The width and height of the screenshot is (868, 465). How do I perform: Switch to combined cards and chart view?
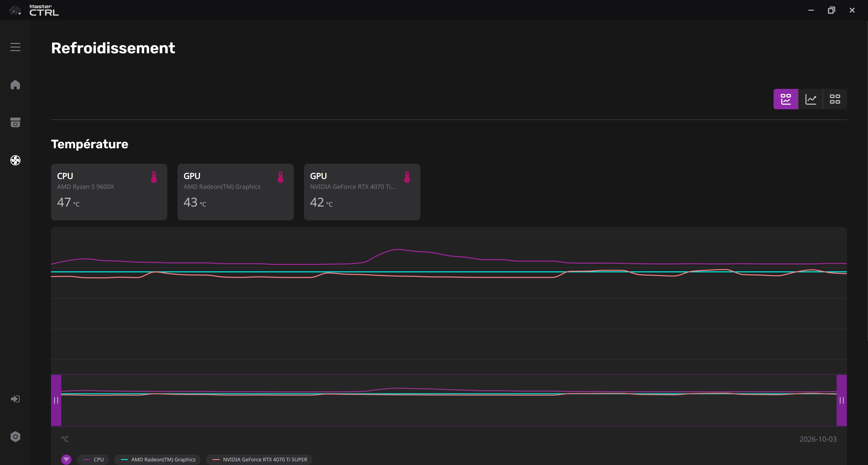(786, 99)
